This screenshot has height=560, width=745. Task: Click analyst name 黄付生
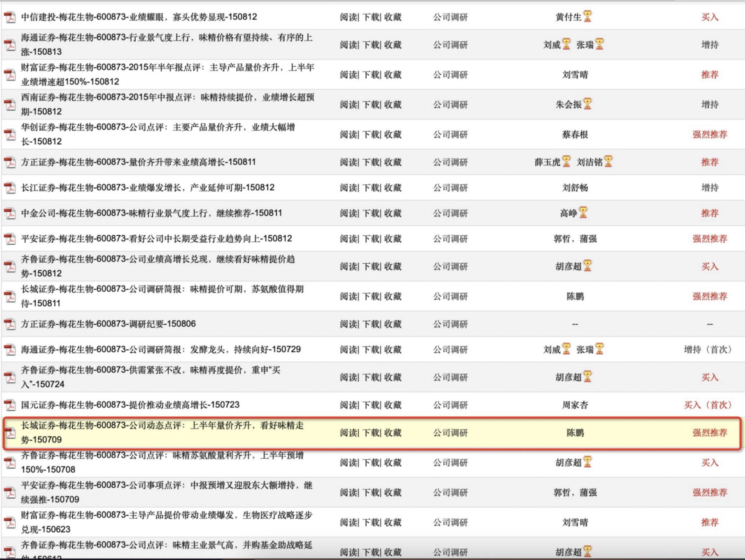click(568, 17)
